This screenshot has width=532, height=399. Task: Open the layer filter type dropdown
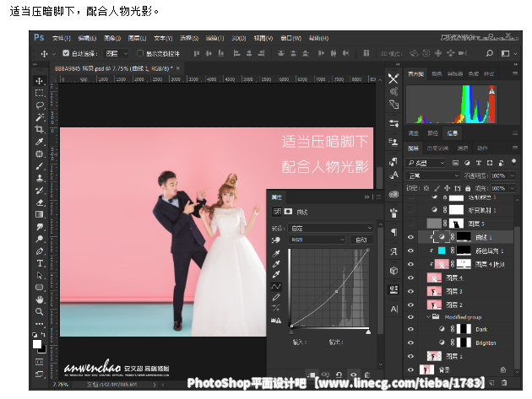426,163
